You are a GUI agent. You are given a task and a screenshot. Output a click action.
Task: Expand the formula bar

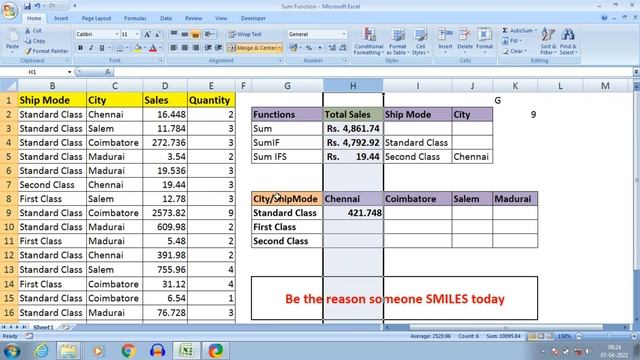[x=636, y=72]
